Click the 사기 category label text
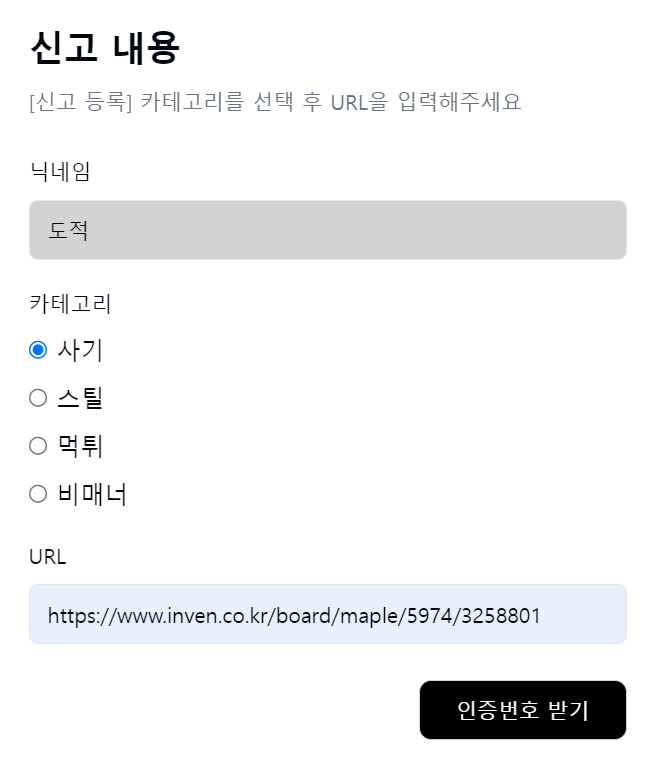655x768 pixels. (80, 350)
